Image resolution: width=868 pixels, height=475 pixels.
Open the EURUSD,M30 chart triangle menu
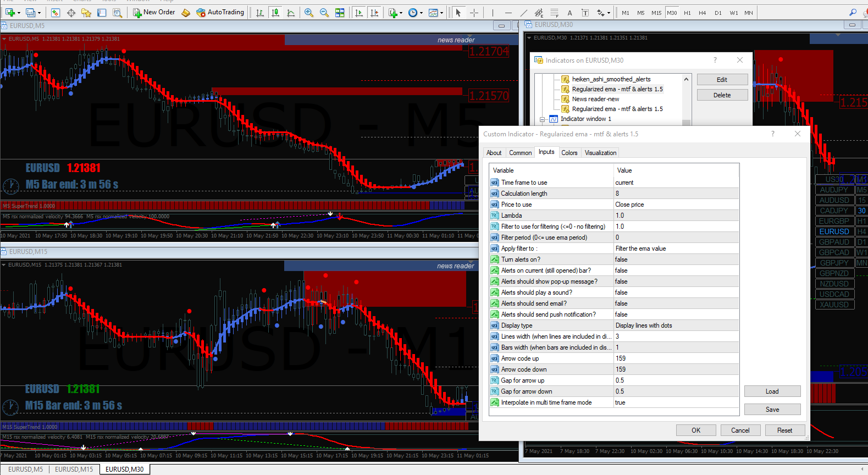click(x=529, y=38)
